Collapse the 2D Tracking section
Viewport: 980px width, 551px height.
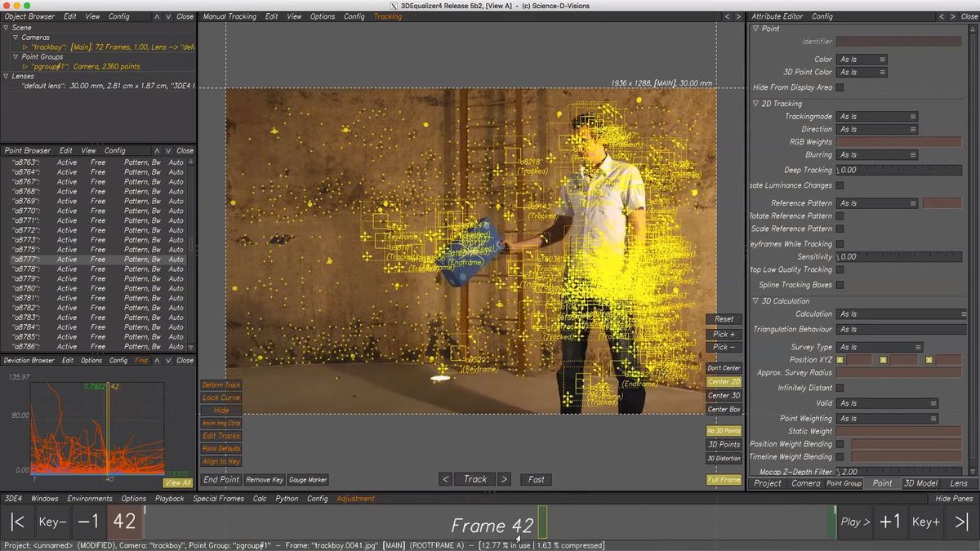point(755,104)
